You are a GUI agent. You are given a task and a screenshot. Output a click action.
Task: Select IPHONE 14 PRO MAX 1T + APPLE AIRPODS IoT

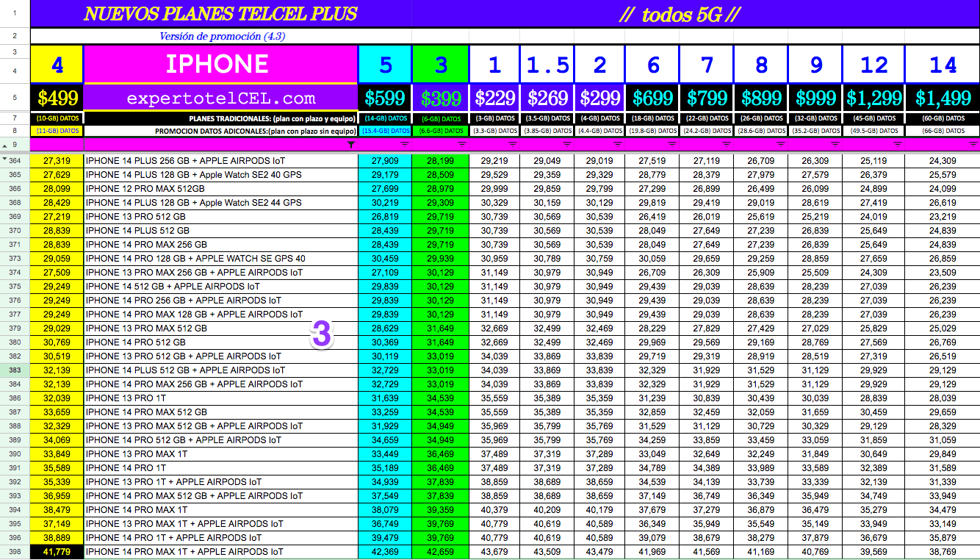point(221,552)
